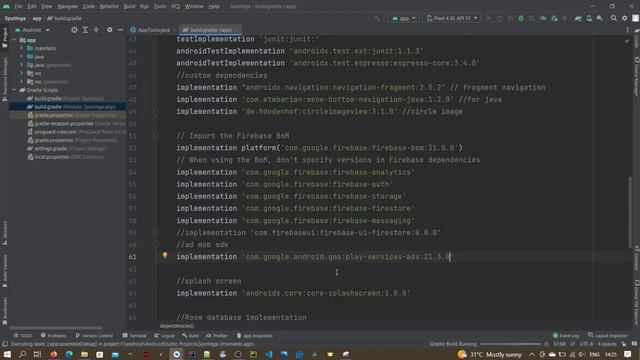Click the green checkmark inspection indicator
This screenshot has width=640, height=360.
627,41
